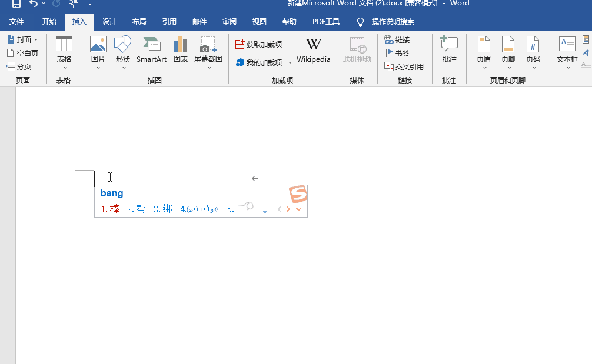
Task: Add a comment with the 批注 icon
Action: click(x=449, y=50)
